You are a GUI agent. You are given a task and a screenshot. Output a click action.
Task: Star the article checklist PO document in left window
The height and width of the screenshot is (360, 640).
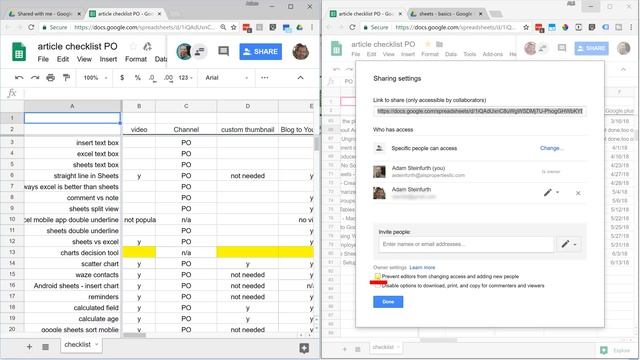click(133, 46)
